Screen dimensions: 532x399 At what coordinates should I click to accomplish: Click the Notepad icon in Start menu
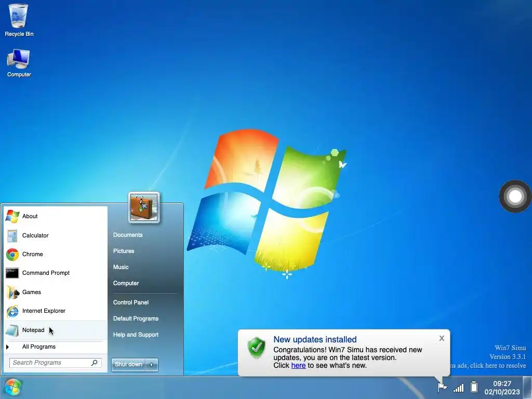point(12,330)
